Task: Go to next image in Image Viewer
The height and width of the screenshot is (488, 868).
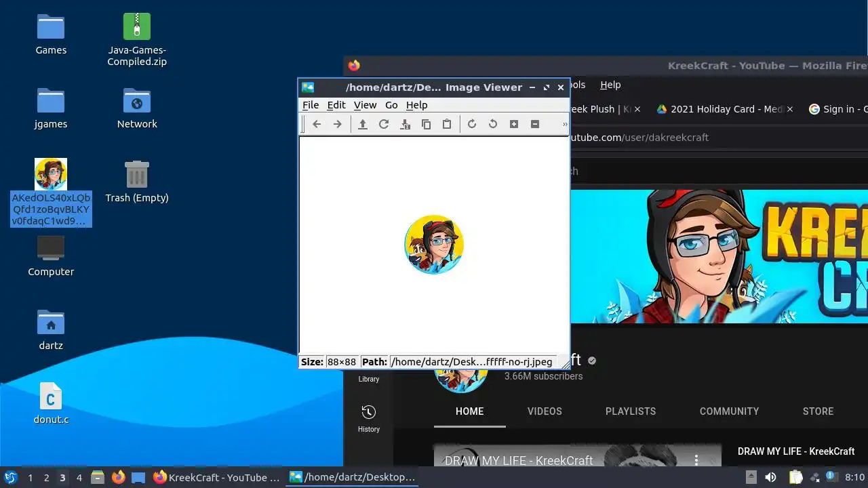Action: [x=337, y=124]
